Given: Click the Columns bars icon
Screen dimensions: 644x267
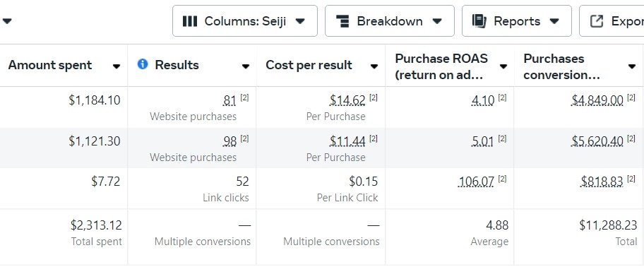Looking at the screenshot, I should click(x=190, y=21).
